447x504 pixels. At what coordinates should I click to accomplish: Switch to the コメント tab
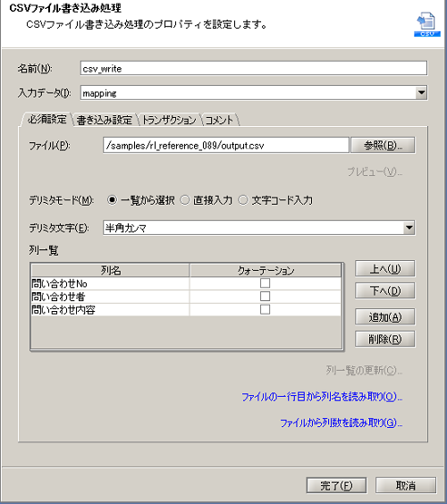tap(219, 120)
